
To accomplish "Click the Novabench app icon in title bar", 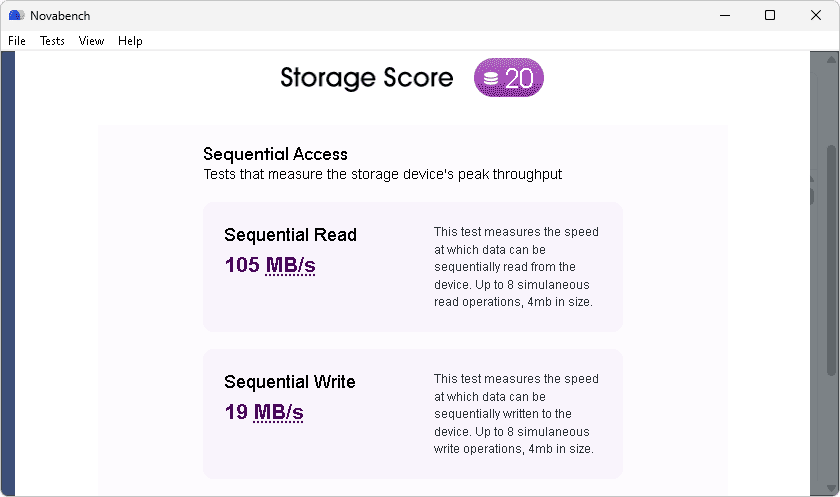I will (16, 16).
